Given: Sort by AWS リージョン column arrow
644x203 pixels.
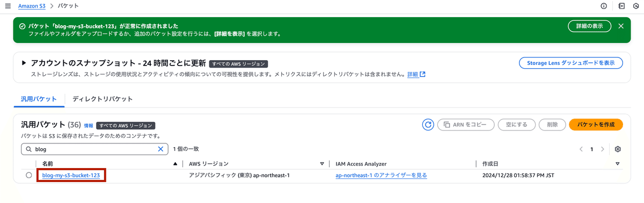Looking at the screenshot, I should click(x=322, y=163).
